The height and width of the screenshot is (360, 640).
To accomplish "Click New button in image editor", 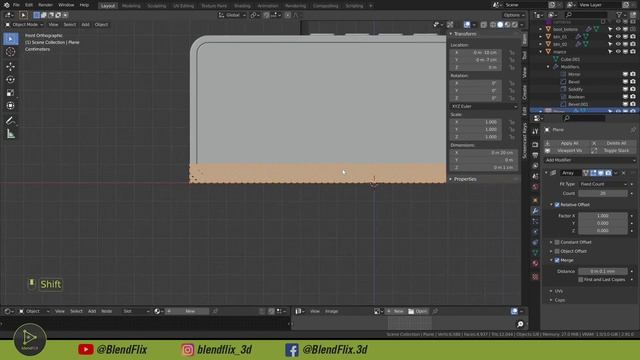I will tap(395, 311).
